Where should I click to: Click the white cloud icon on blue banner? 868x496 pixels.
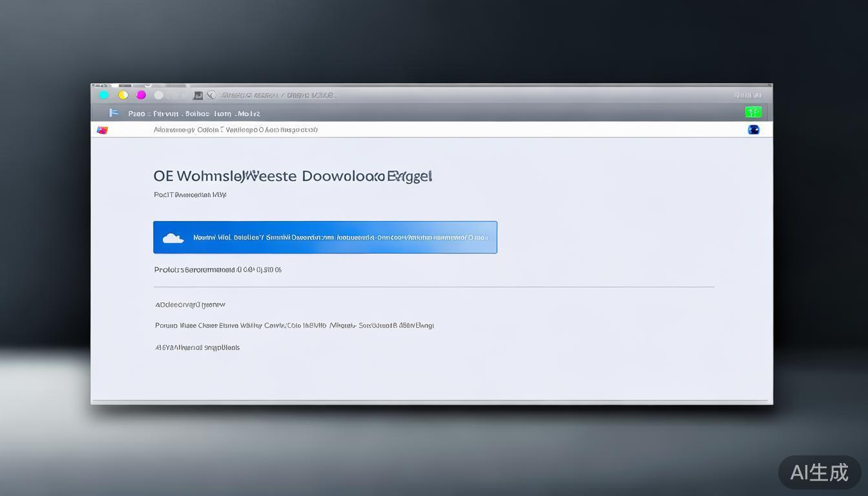coord(173,238)
